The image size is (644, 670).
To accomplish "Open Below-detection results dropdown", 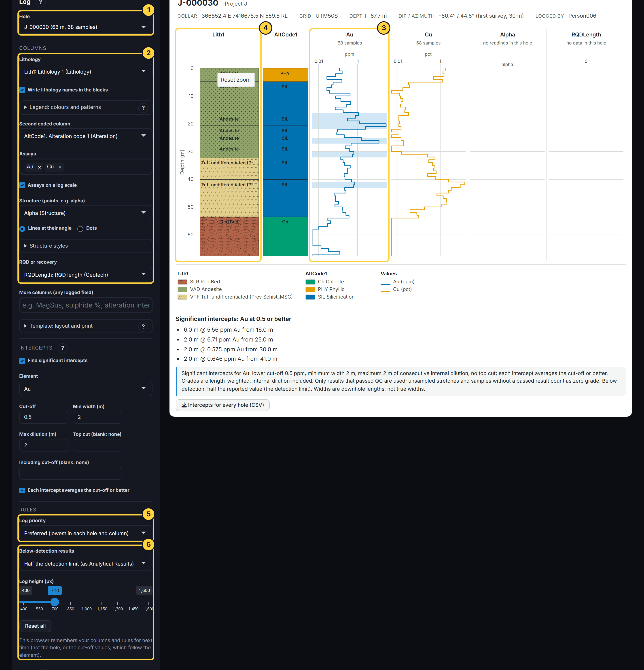I will coord(85,564).
